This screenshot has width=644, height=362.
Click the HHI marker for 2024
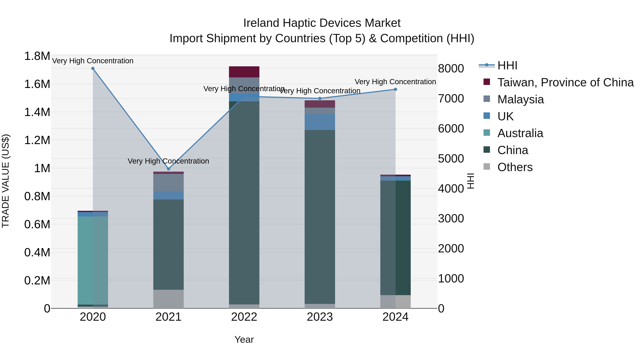(396, 89)
